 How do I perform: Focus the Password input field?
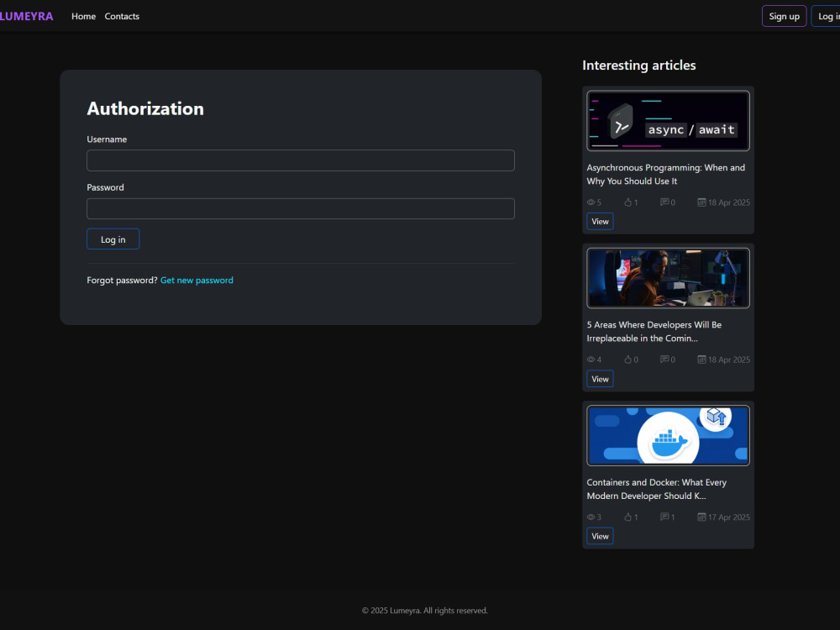[x=301, y=208]
